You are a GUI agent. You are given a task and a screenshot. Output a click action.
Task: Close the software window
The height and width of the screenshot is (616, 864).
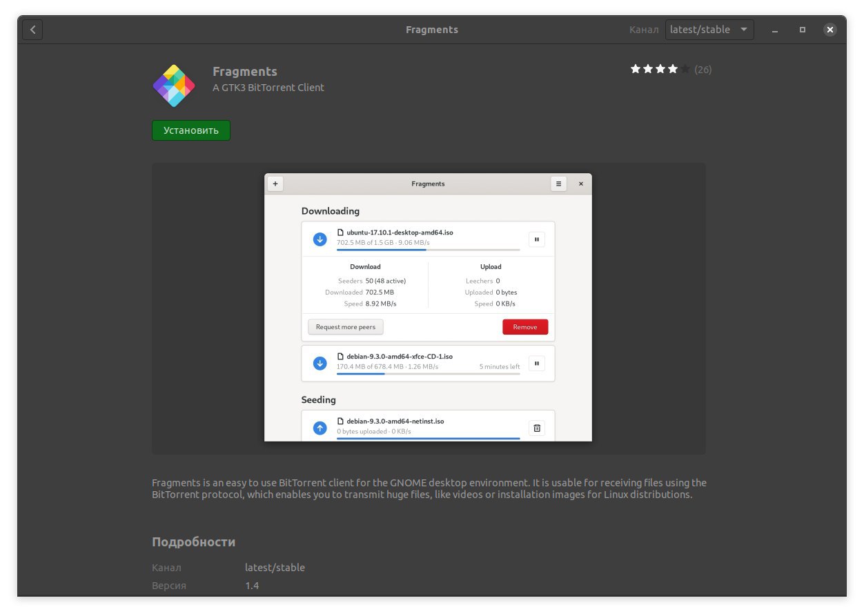(830, 30)
